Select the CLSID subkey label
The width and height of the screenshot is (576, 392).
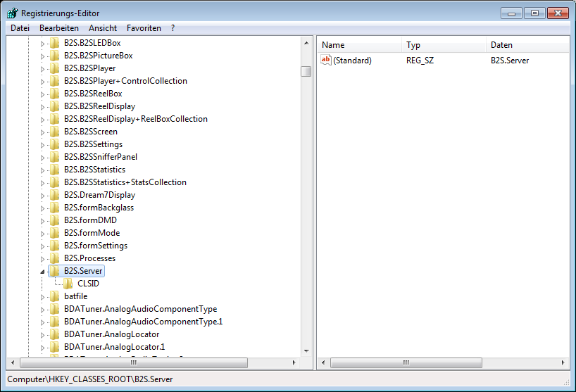pos(88,284)
